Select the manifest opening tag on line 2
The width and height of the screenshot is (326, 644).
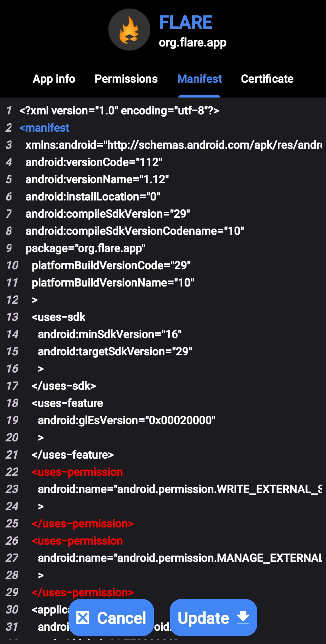coord(45,128)
